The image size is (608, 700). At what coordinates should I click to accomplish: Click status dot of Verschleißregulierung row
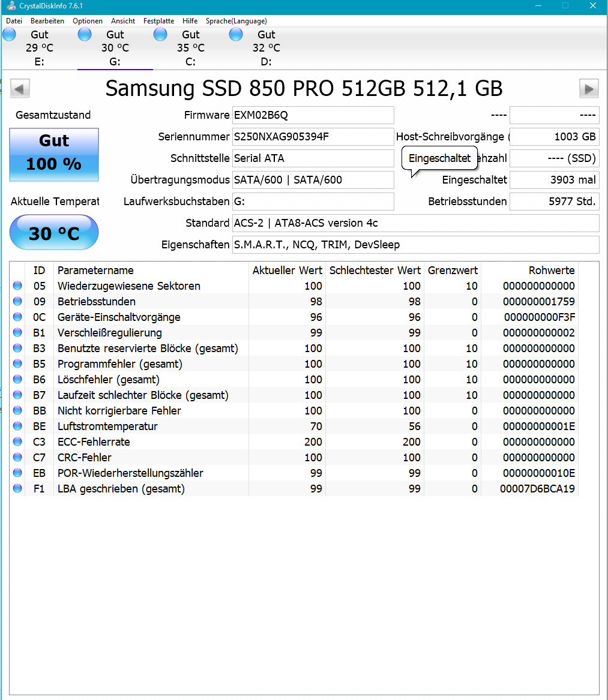tap(17, 332)
